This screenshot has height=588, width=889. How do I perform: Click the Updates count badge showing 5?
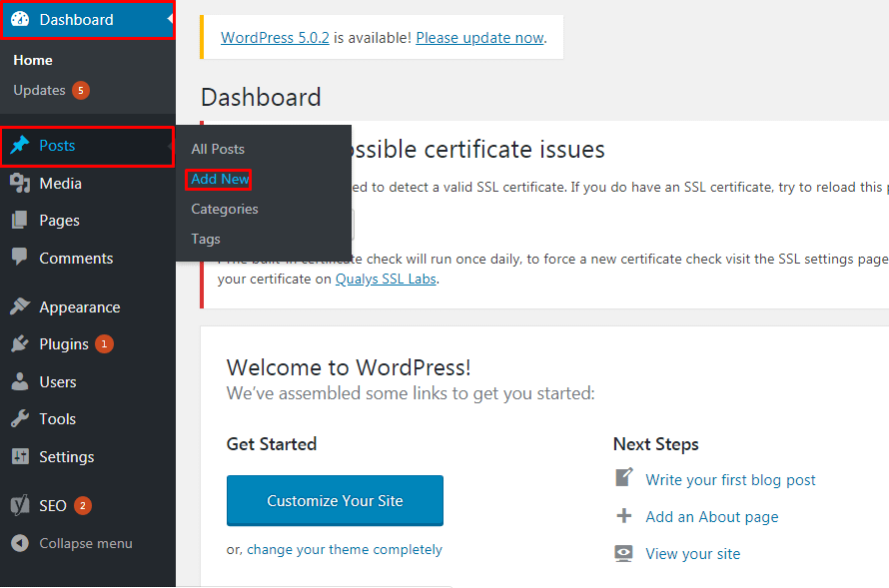(81, 90)
